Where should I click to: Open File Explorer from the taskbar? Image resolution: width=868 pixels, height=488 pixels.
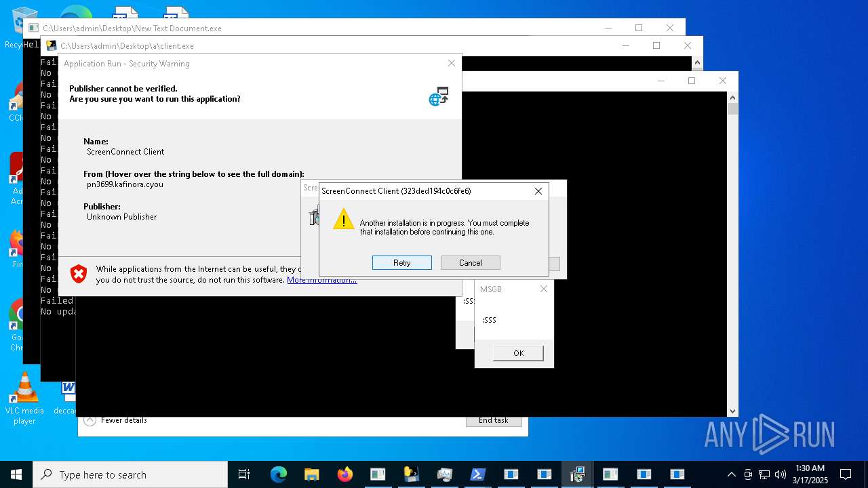[311, 474]
